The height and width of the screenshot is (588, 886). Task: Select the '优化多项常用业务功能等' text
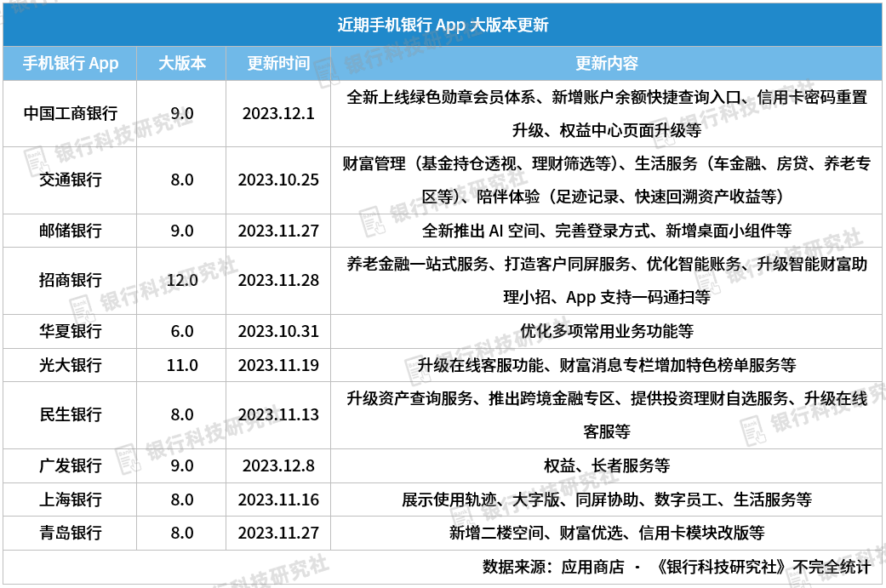607,331
